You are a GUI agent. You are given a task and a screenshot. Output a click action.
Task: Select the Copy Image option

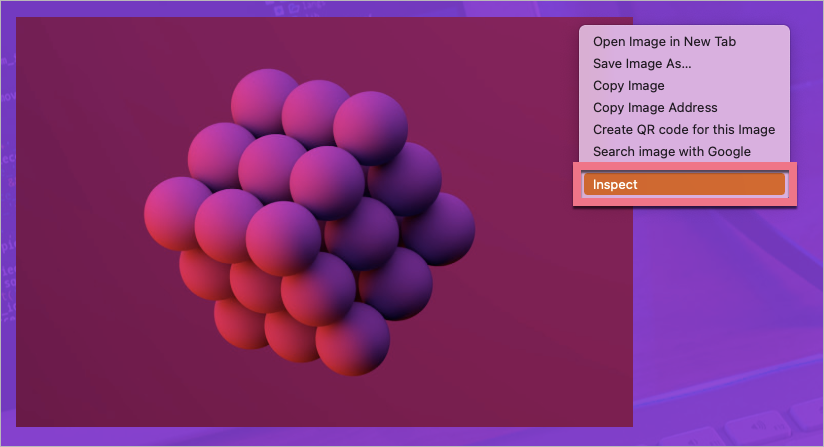point(628,86)
